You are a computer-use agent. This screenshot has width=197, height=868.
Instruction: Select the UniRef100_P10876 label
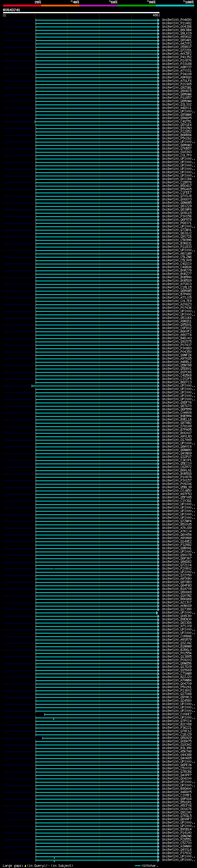tap(177, 61)
